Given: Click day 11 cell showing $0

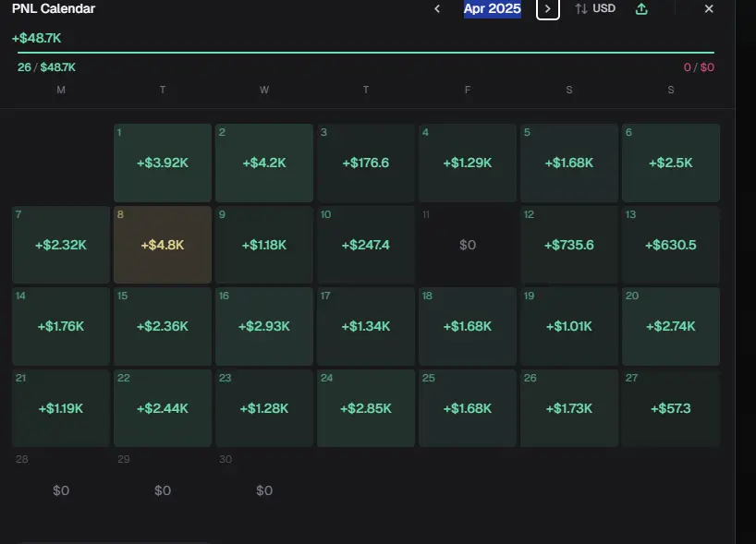Looking at the screenshot, I should click(468, 245).
